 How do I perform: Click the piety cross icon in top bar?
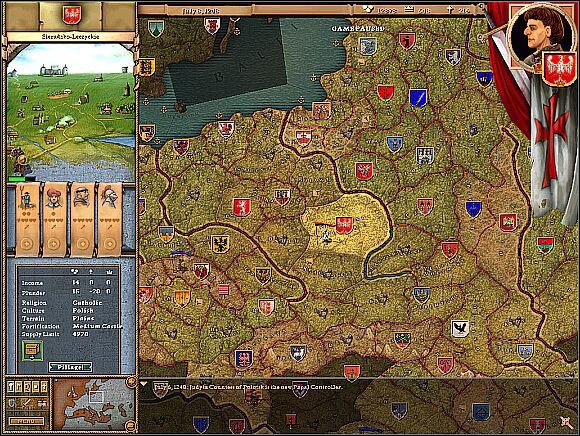click(x=450, y=10)
